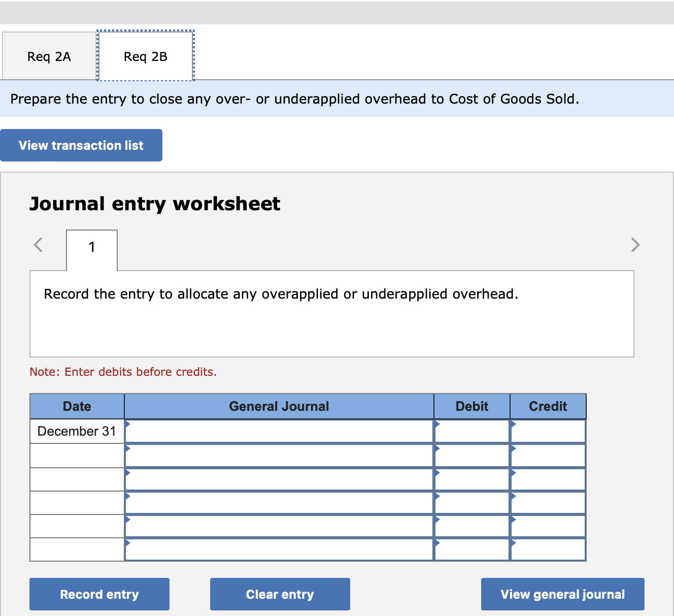Click the Credit column header
The image size is (674, 616).
click(x=548, y=406)
